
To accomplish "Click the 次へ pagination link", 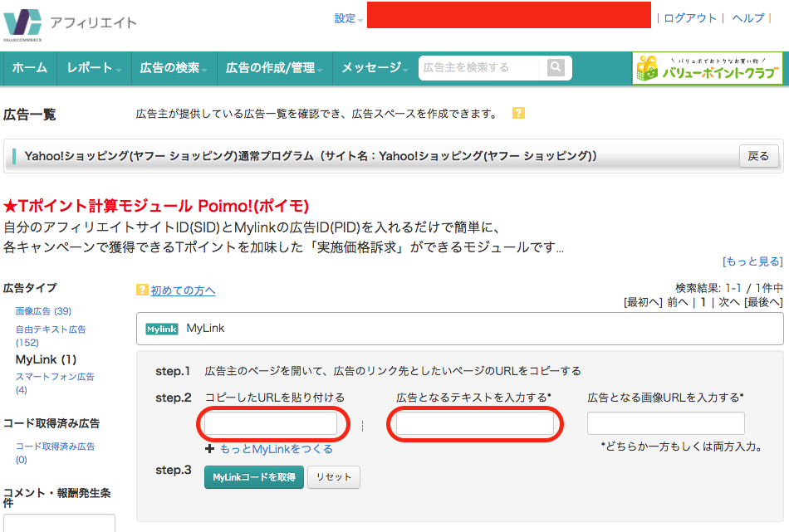I will (x=728, y=302).
